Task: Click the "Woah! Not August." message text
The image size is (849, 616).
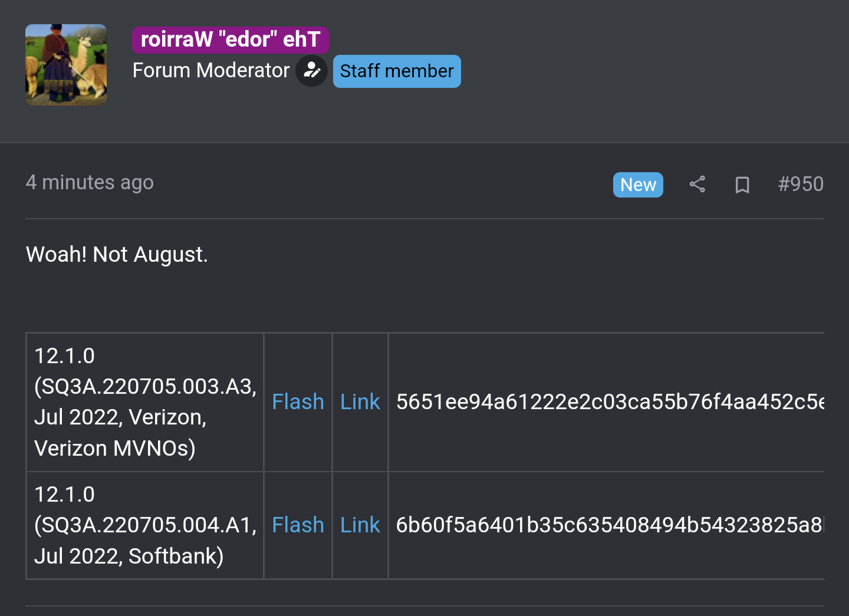Action: pos(117,255)
